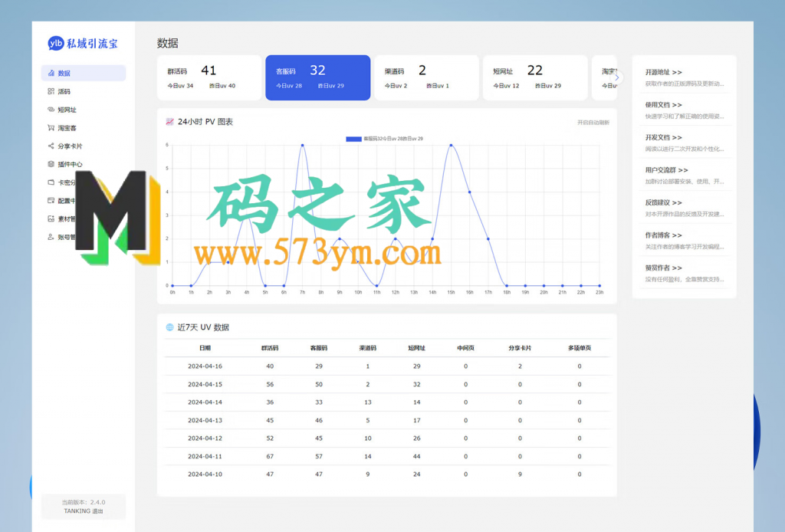Click 分享卡片 value 2 in 2024-04-16 row
The height and width of the screenshot is (532, 785).
520,366
